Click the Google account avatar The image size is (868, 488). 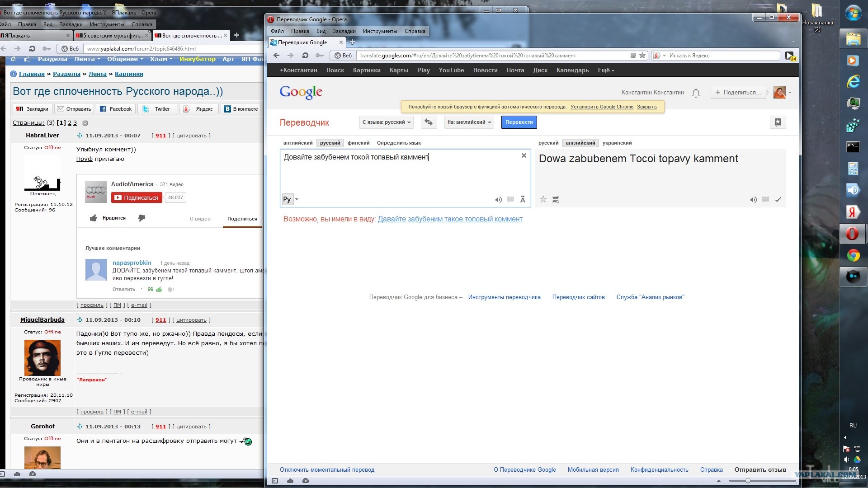(x=779, y=92)
